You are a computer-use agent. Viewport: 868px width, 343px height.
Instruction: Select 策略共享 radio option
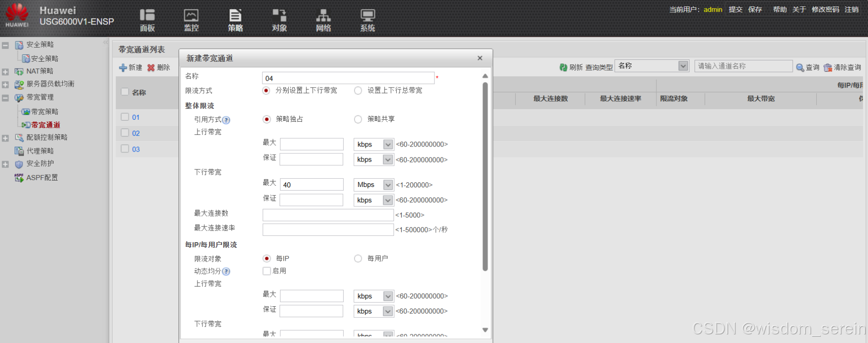[358, 119]
